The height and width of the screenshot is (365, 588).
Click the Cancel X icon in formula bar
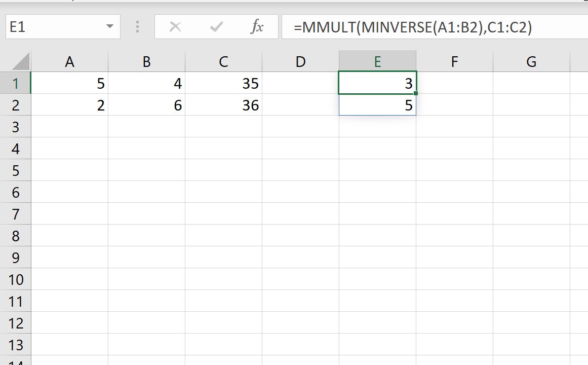175,27
